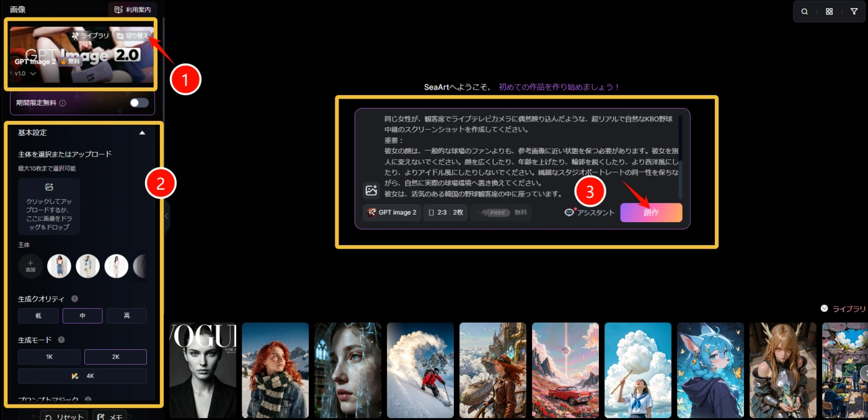Expand the v1.0 version dropdown
868x420 pixels.
(25, 73)
